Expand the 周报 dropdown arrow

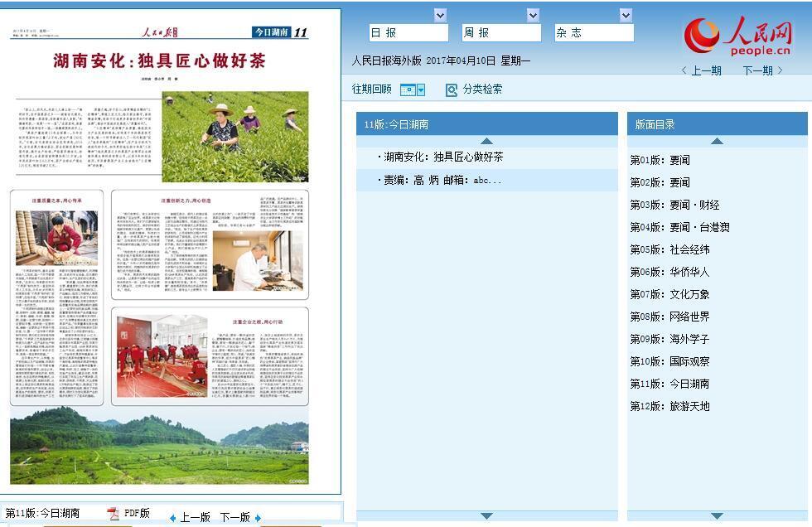[x=533, y=15]
